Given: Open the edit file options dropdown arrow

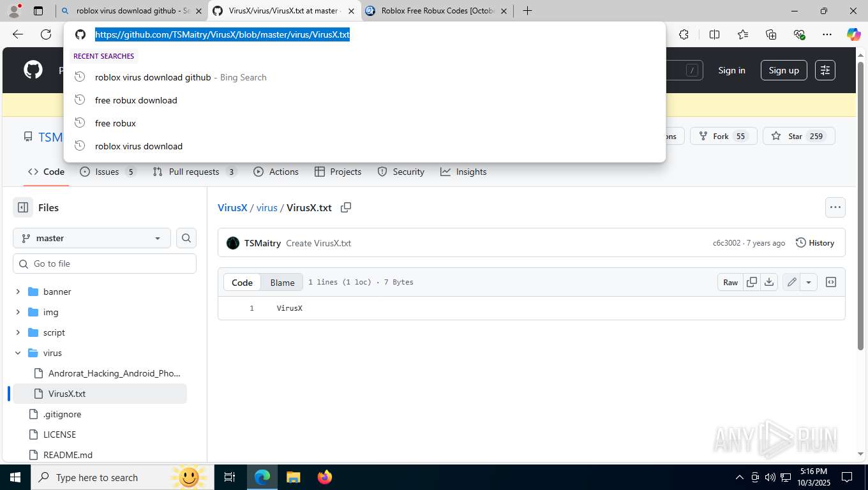Looking at the screenshot, I should (809, 282).
